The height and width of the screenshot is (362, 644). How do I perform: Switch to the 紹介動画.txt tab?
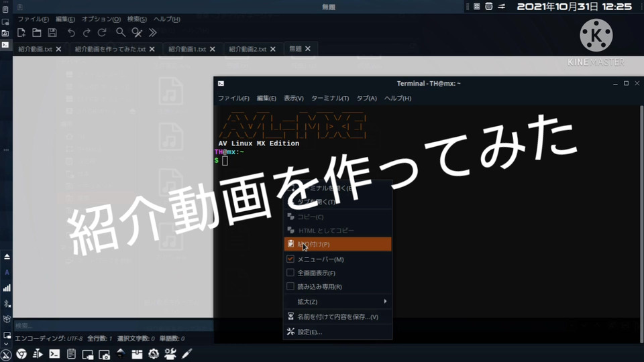(36, 49)
